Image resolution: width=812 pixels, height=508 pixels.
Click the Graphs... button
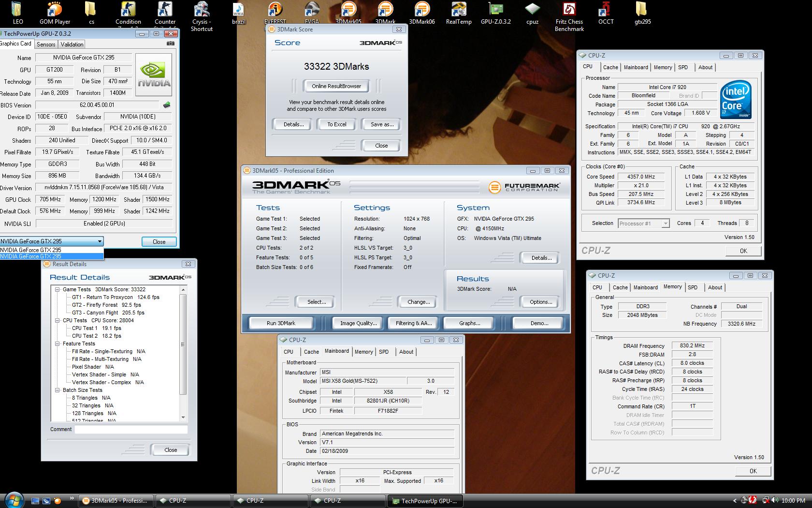[x=470, y=323]
